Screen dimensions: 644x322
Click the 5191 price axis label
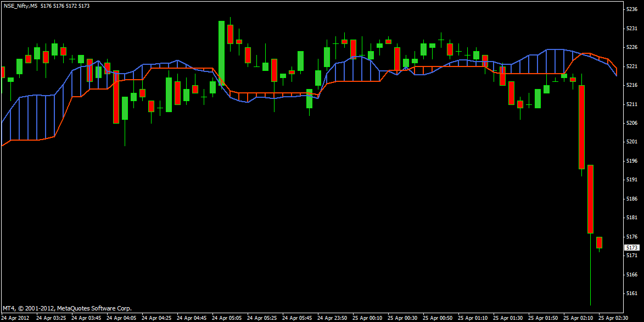[x=631, y=180]
